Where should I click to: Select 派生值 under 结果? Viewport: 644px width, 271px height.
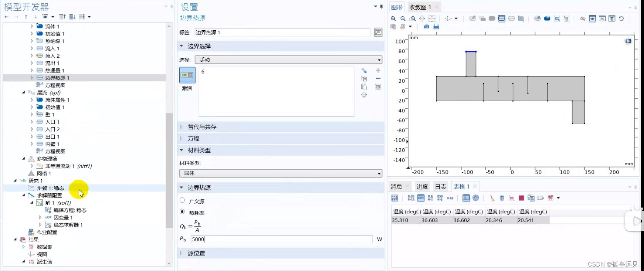pyautogui.click(x=44, y=262)
